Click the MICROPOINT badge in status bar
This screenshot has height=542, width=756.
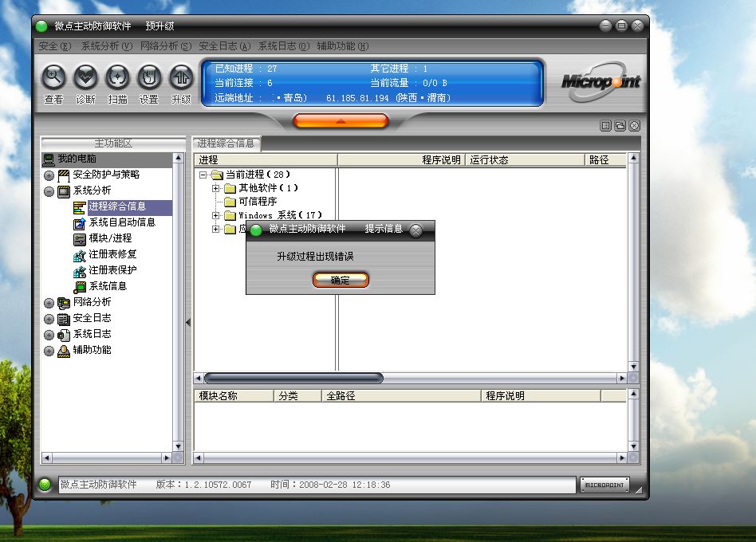coord(604,485)
